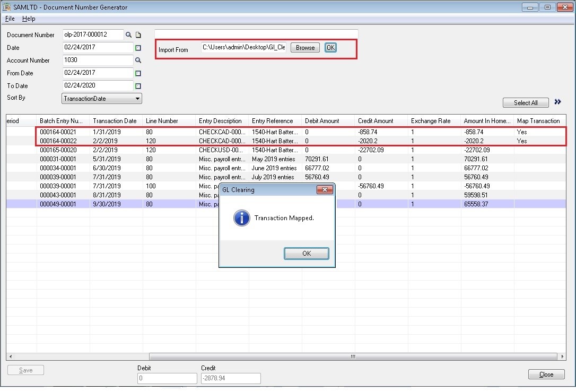576x392 pixels.
Task: Click OK next to the Browse button
Action: [330, 48]
